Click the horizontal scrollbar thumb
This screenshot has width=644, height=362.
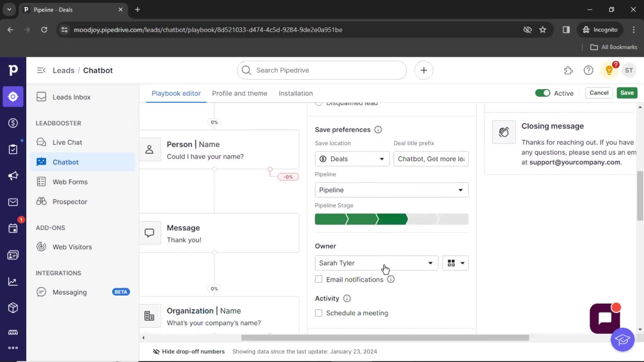(x=385, y=338)
